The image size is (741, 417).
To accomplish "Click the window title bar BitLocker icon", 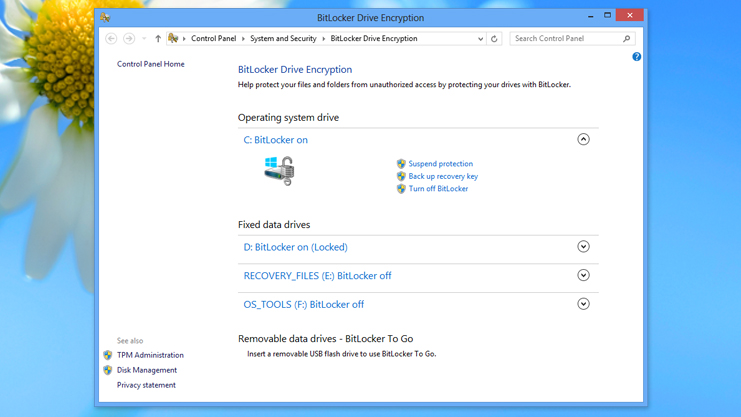I will click(105, 18).
